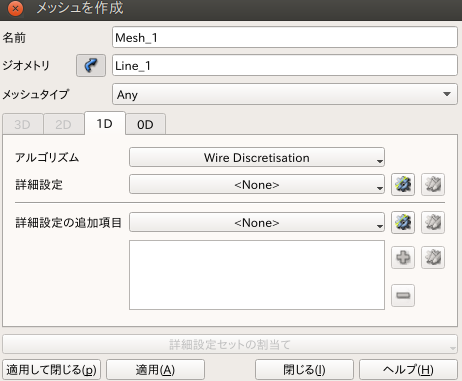
Task: Click 適用して閉じる button
Action: (x=51, y=370)
